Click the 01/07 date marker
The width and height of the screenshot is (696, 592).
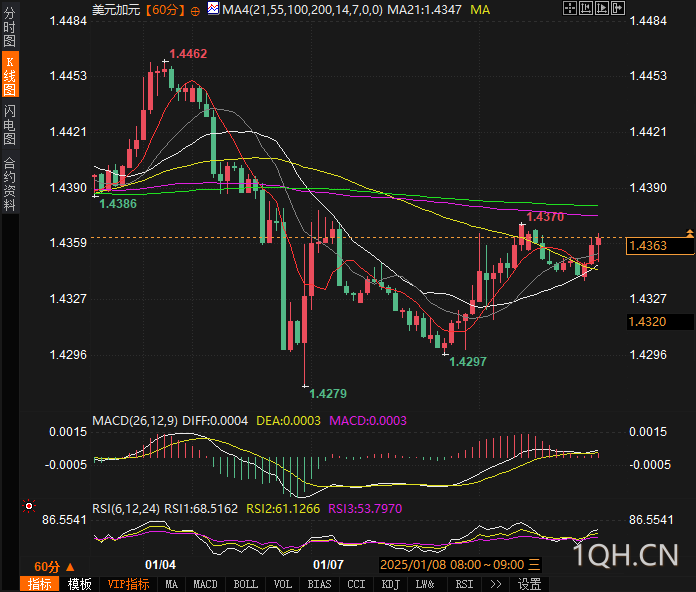point(328,564)
